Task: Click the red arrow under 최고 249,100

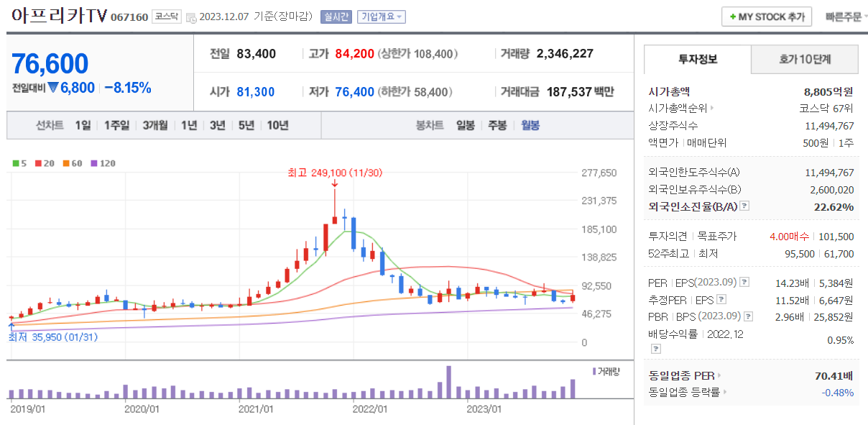Action: pyautogui.click(x=334, y=183)
